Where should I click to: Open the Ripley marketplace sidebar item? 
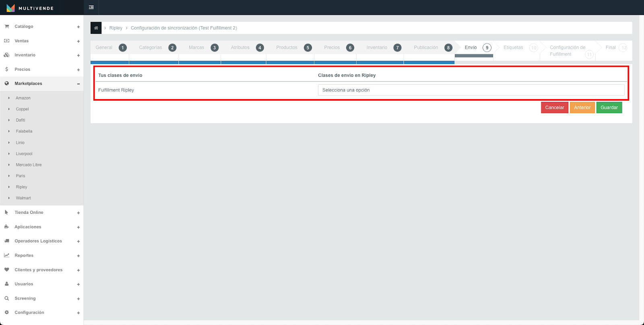(22, 187)
